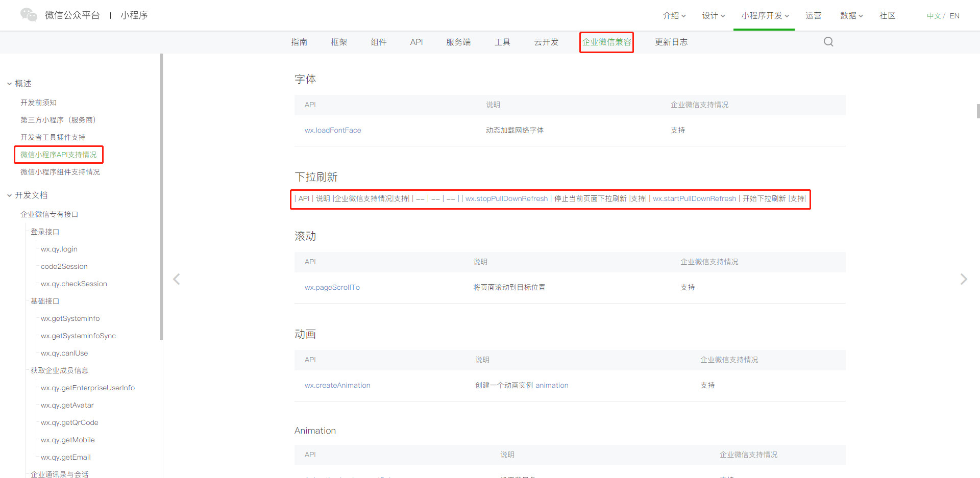Open the 数据 dropdown menu
The height and width of the screenshot is (478, 980).
click(x=851, y=16)
